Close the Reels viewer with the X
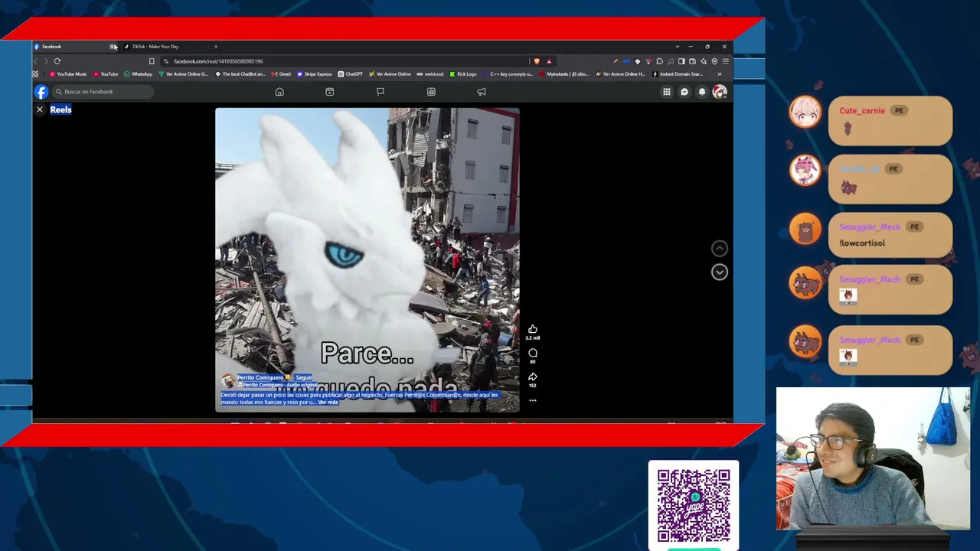This screenshot has width=980, height=551. 40,109
